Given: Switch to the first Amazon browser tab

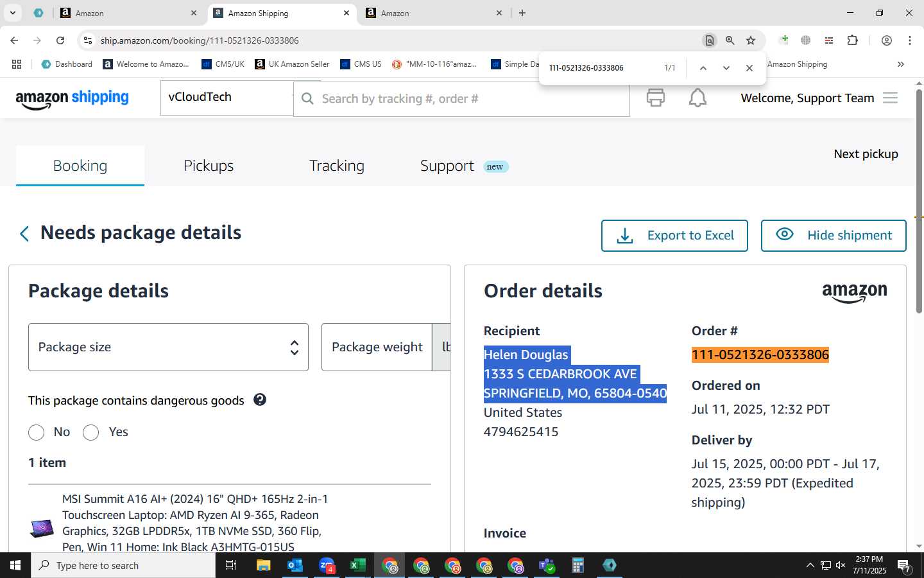Looking at the screenshot, I should (128, 13).
